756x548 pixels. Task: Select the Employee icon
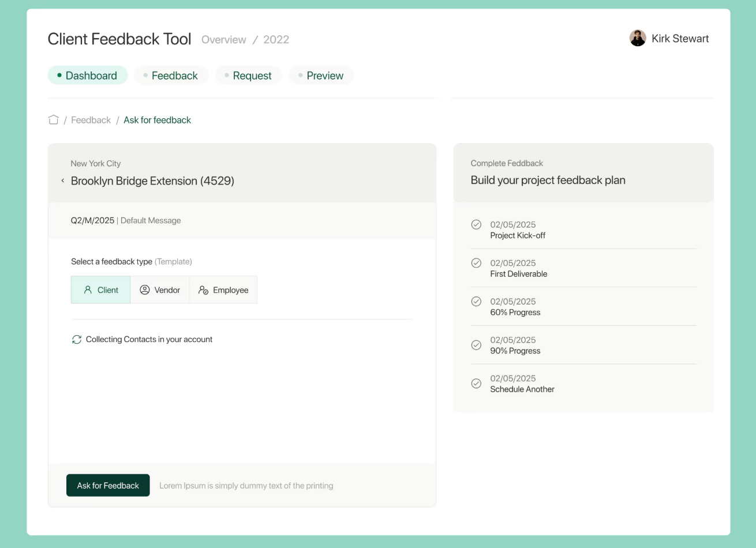[x=203, y=290]
